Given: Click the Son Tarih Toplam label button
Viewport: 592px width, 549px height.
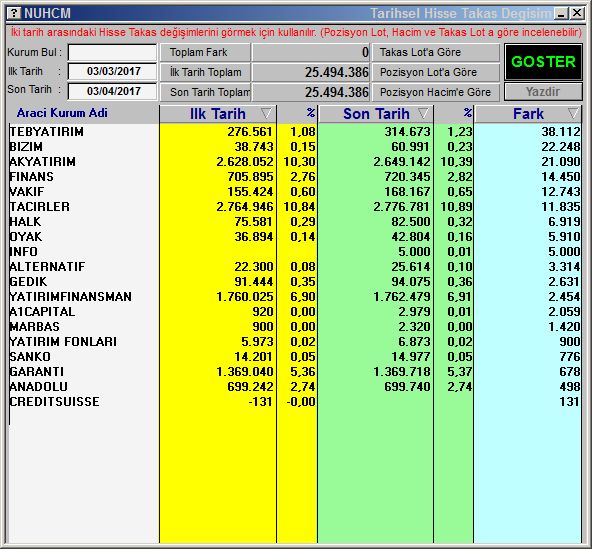Looking at the screenshot, I should [x=205, y=92].
